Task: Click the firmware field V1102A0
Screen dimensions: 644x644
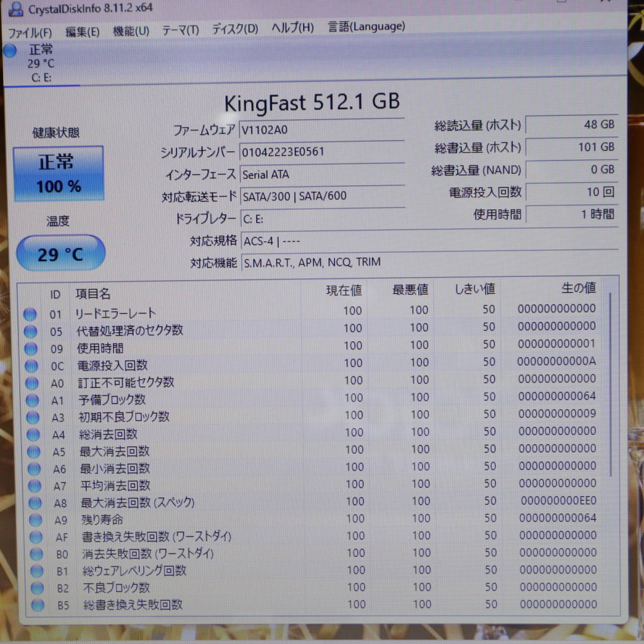Action: click(x=321, y=130)
